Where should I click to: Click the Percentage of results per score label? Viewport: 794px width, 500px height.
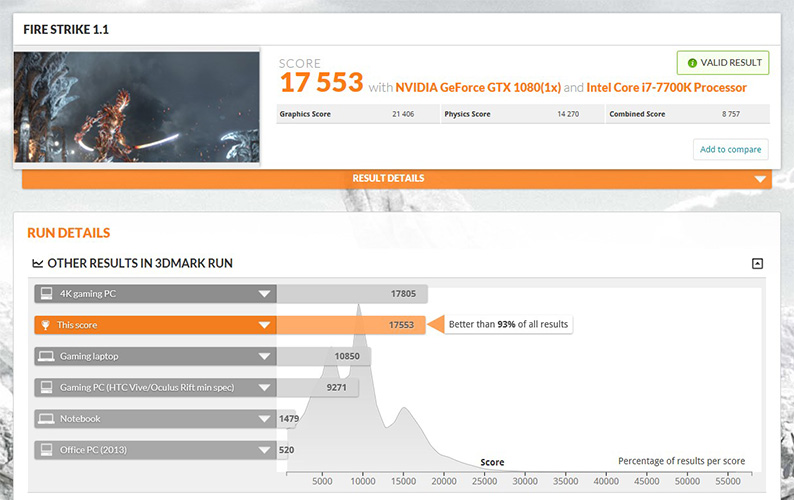(x=682, y=461)
